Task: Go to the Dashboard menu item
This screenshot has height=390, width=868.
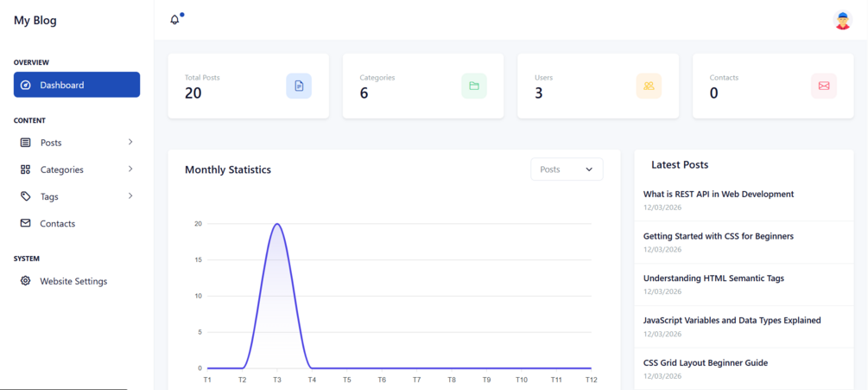Action: tap(77, 85)
